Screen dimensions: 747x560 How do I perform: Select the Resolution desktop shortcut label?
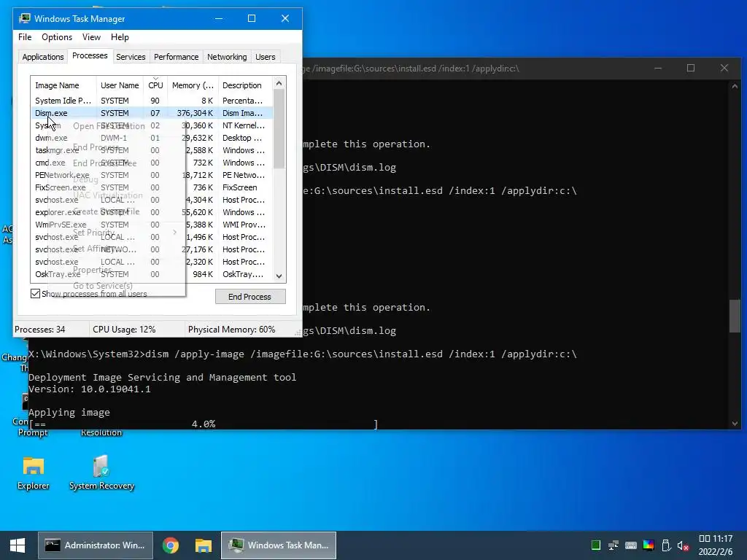click(x=101, y=432)
